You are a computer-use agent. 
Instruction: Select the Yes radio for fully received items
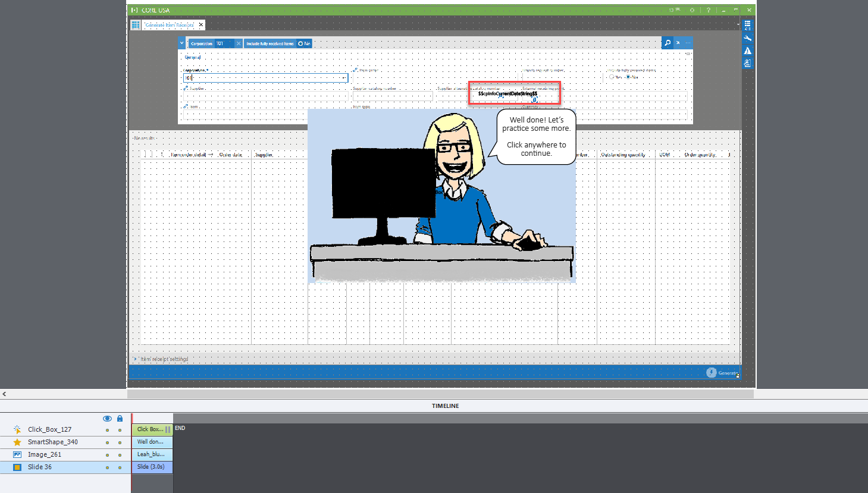[x=612, y=77]
